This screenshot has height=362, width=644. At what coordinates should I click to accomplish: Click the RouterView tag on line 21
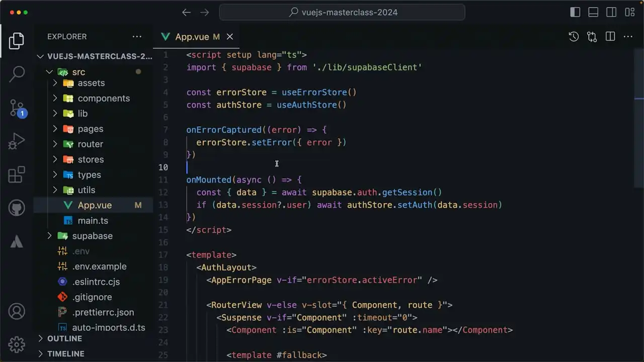(x=236, y=305)
